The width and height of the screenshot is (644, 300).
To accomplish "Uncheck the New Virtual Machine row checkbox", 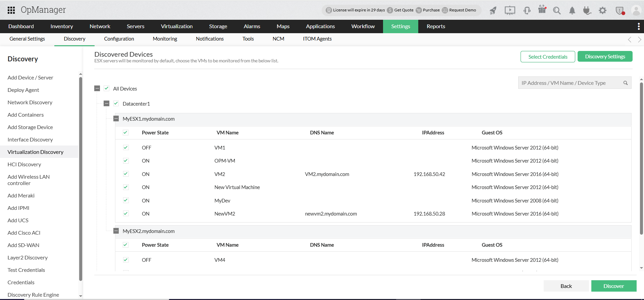I will click(126, 187).
